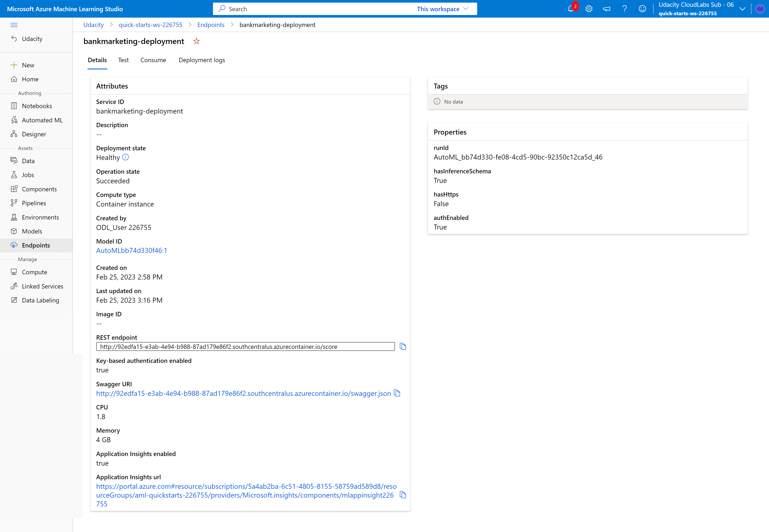Star bankmarketing-deployment as favorite

click(196, 41)
